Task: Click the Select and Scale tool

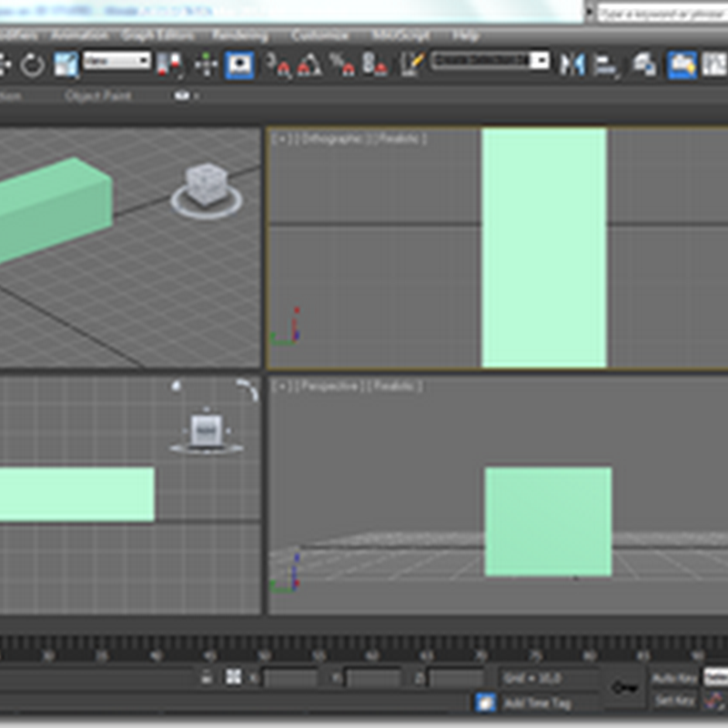Action: tap(66, 65)
